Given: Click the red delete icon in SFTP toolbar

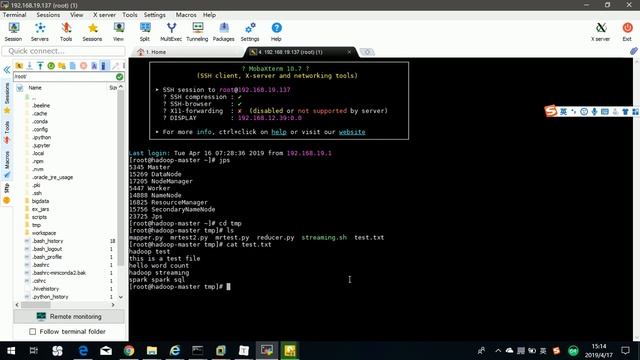Looking at the screenshot, I should 83,66.
